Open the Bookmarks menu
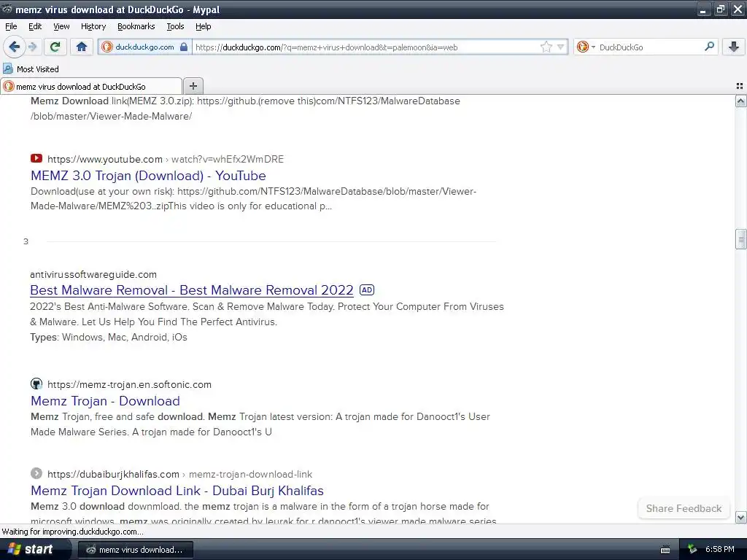This screenshot has width=747, height=560. [136, 27]
